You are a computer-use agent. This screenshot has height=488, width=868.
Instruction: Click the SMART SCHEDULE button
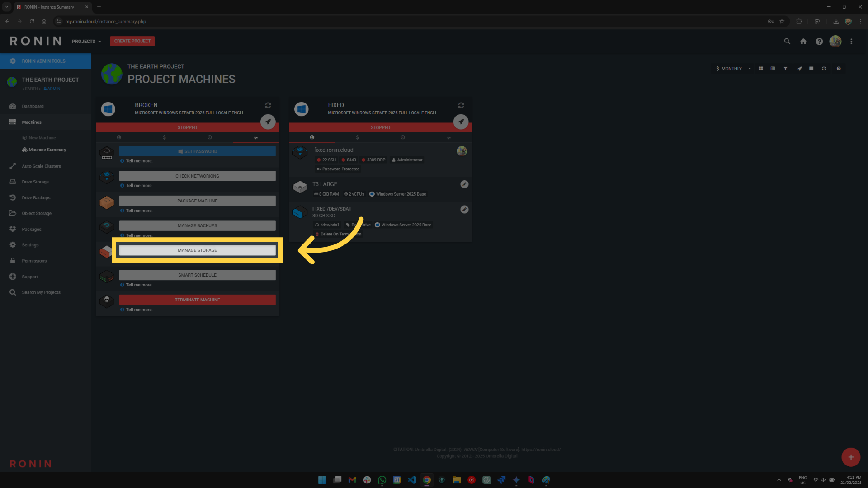point(197,275)
